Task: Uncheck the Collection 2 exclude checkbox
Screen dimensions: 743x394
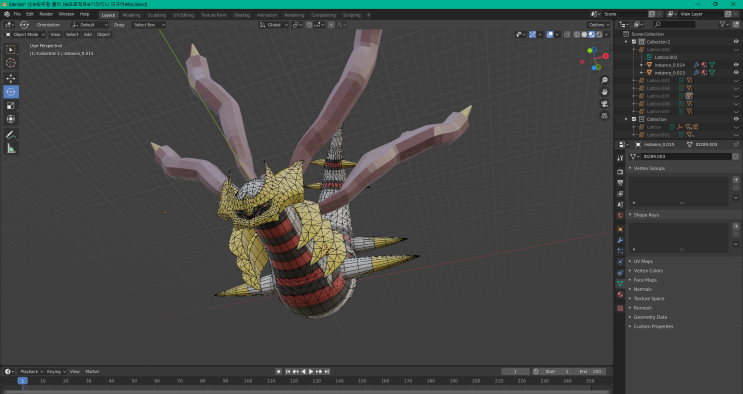Action: point(634,42)
